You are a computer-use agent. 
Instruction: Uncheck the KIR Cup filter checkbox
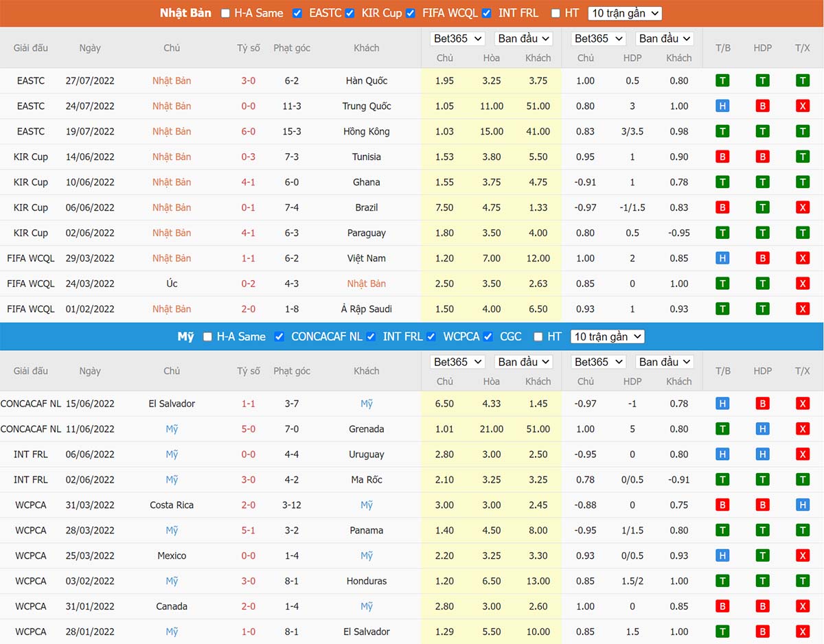point(350,13)
